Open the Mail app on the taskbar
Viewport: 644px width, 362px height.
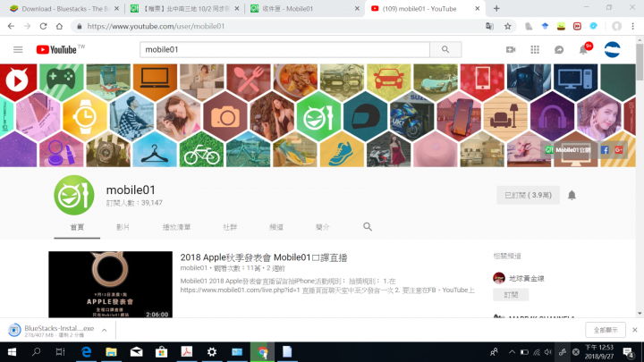[x=136, y=352]
